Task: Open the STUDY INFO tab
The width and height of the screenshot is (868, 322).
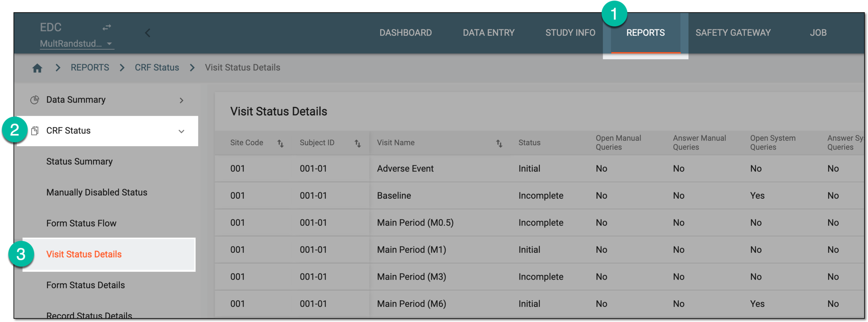Action: (x=570, y=33)
